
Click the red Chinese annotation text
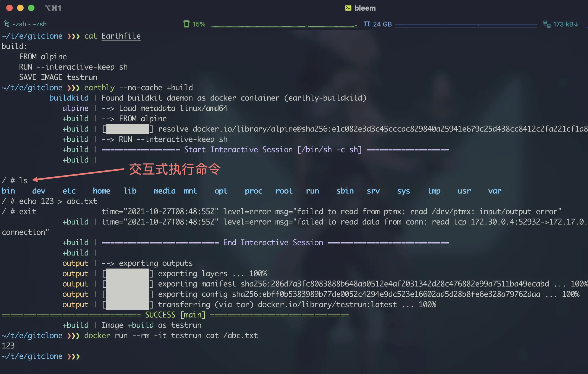(175, 169)
